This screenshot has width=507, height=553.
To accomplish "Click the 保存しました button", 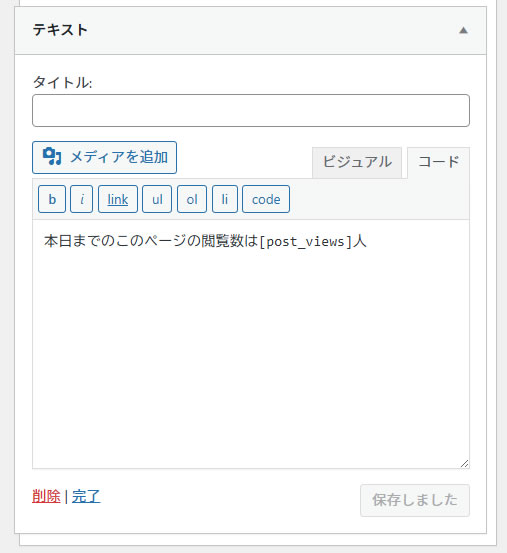I will point(415,500).
